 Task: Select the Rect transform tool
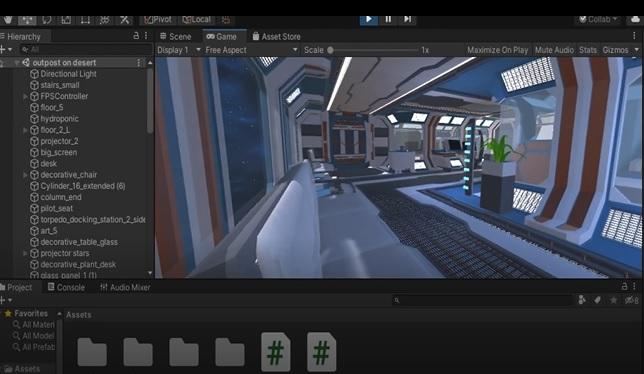pyautogui.click(x=85, y=20)
